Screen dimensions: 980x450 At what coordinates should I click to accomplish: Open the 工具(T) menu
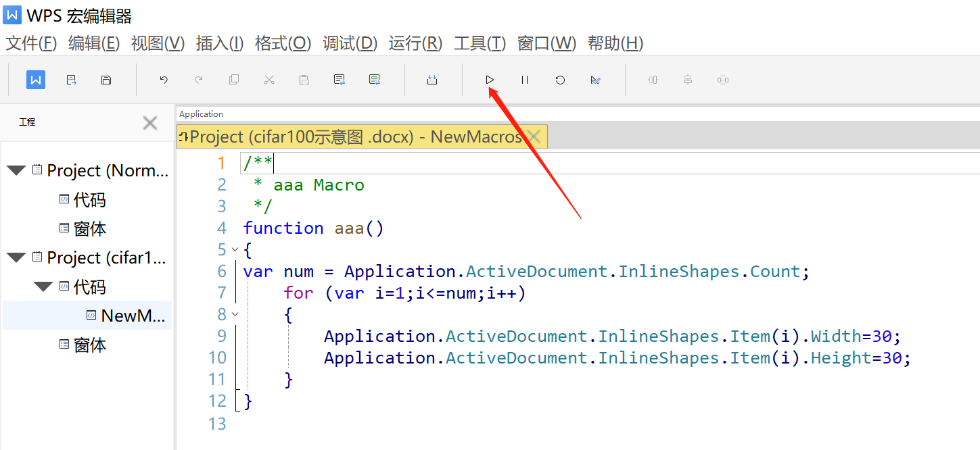[x=480, y=44]
